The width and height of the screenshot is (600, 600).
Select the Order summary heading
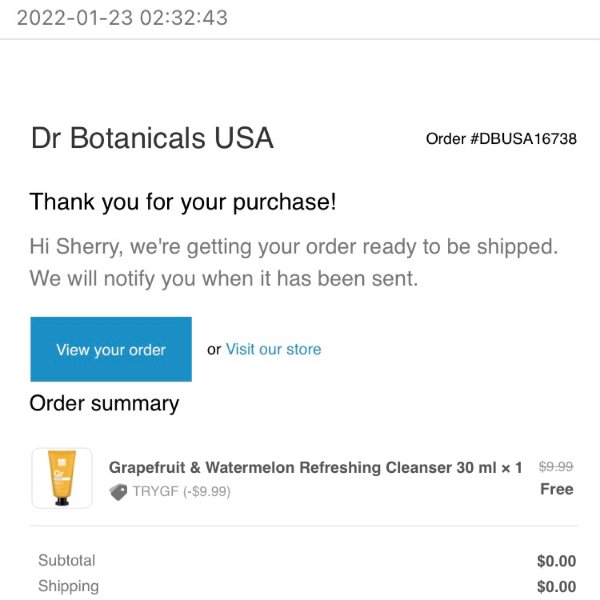coord(104,404)
